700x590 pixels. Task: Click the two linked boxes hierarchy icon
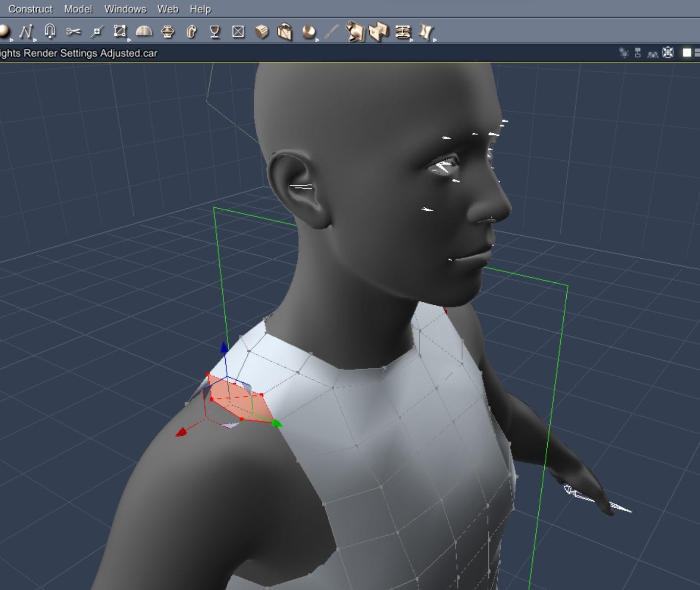click(638, 52)
